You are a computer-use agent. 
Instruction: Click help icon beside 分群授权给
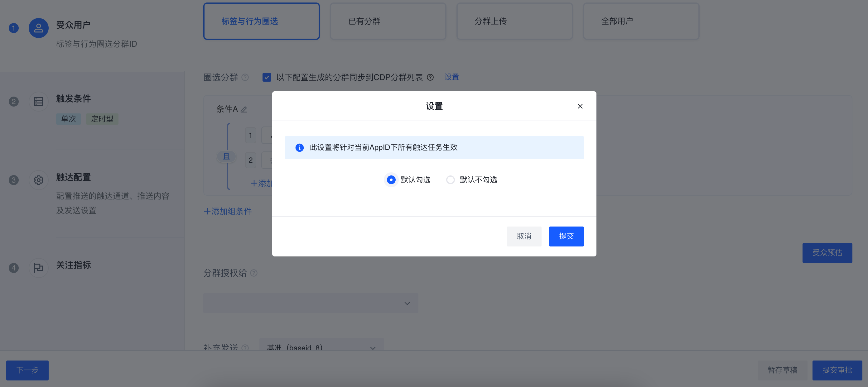(x=254, y=273)
